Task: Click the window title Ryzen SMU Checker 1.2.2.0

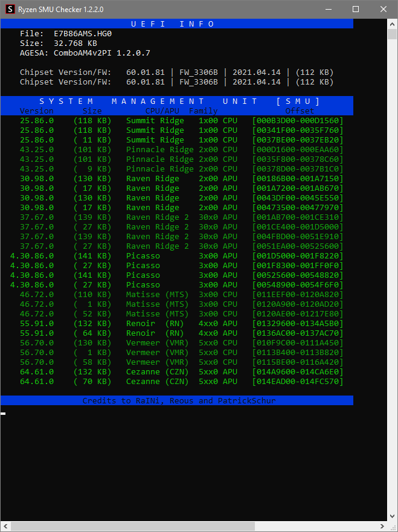Action: point(62,10)
